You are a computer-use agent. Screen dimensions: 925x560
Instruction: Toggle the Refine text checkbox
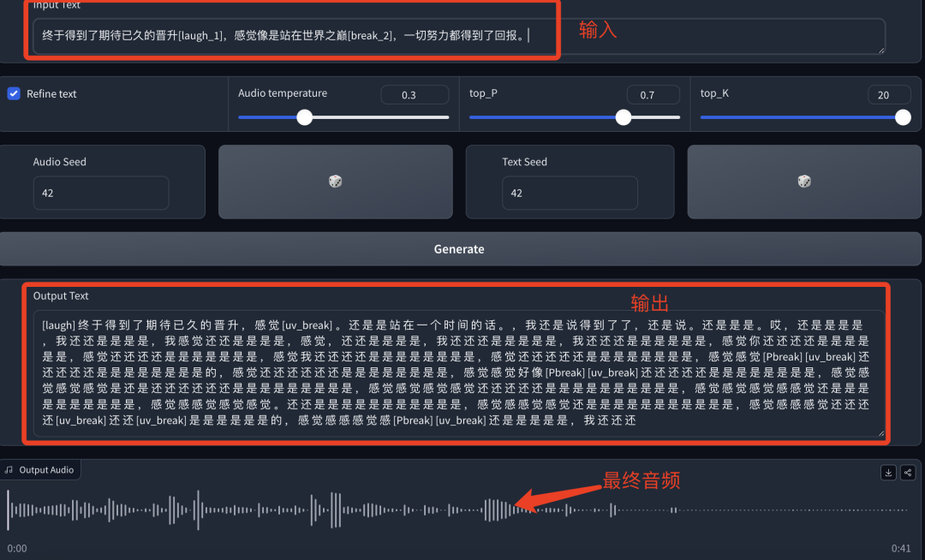pyautogui.click(x=14, y=93)
